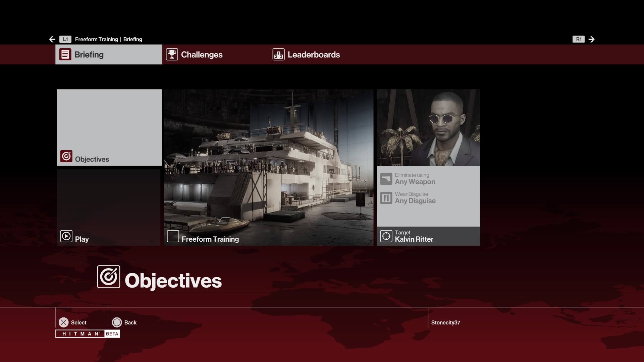Open Kalvin Ritter target portrait
Viewport: 644px width, 362px height.
tap(428, 127)
